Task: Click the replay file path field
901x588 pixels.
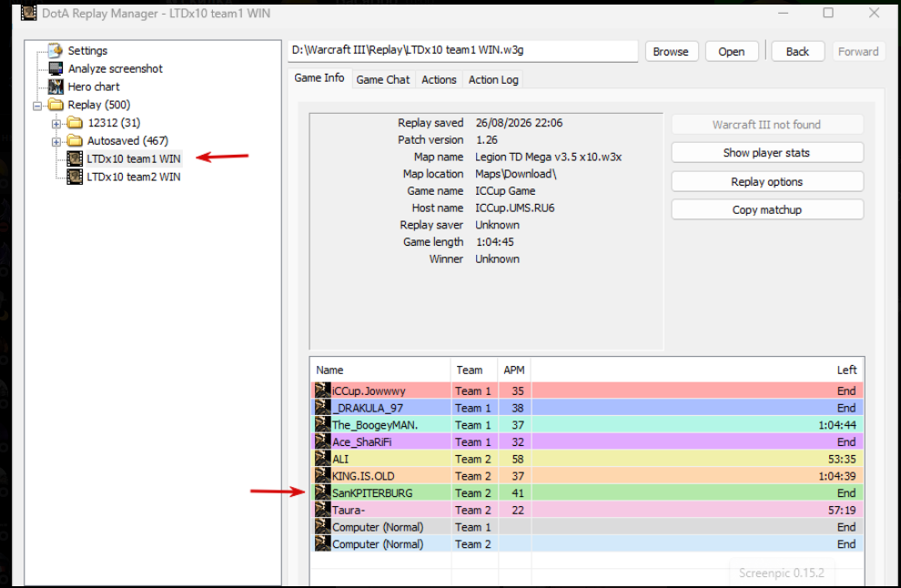Action: point(462,51)
